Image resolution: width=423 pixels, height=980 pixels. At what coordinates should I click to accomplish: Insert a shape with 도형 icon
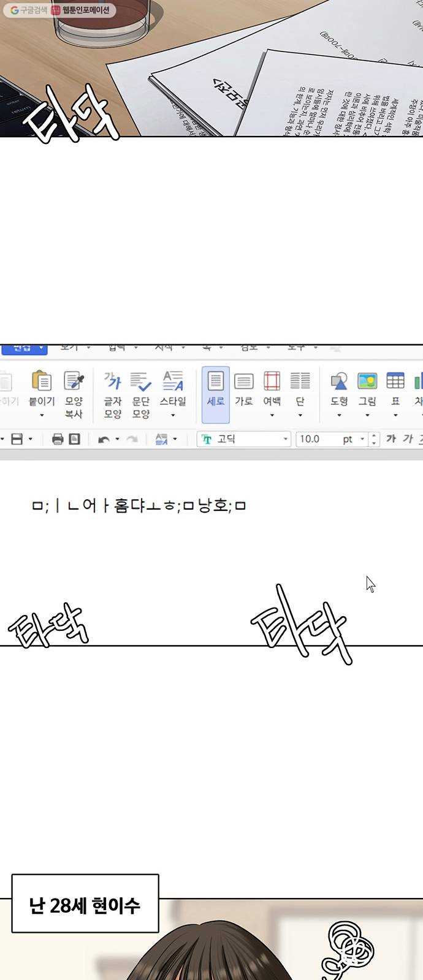pyautogui.click(x=339, y=381)
